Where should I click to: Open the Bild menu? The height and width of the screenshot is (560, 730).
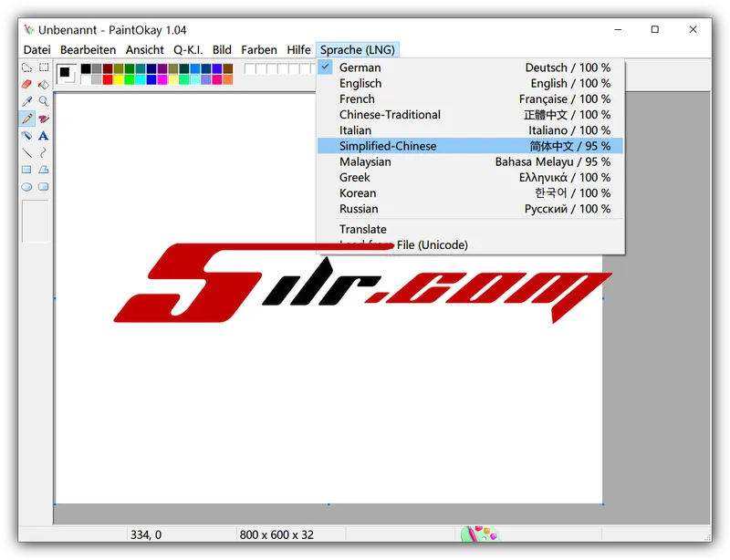(222, 50)
